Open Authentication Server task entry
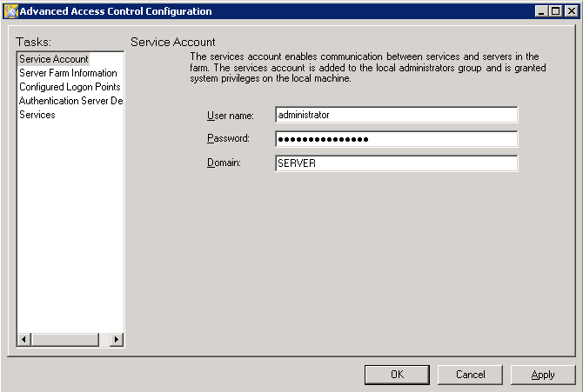 coord(70,101)
